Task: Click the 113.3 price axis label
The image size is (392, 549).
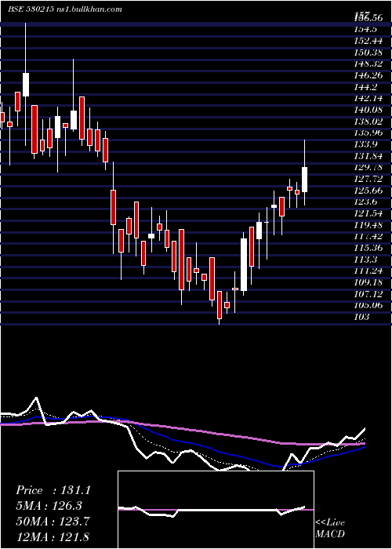Action: tap(365, 260)
